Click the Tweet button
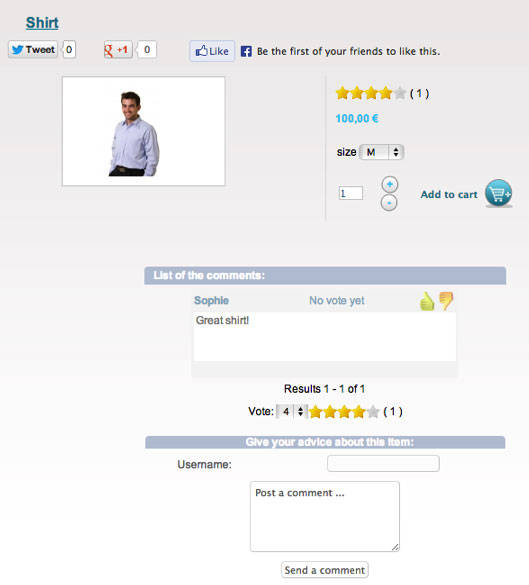Viewport: 529px width, 585px height. [x=33, y=49]
